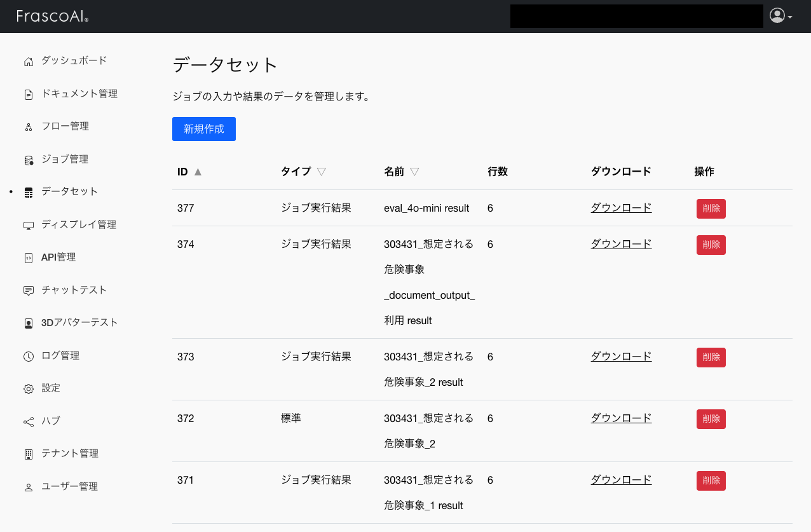Click the タイプ column header text

coord(296,172)
